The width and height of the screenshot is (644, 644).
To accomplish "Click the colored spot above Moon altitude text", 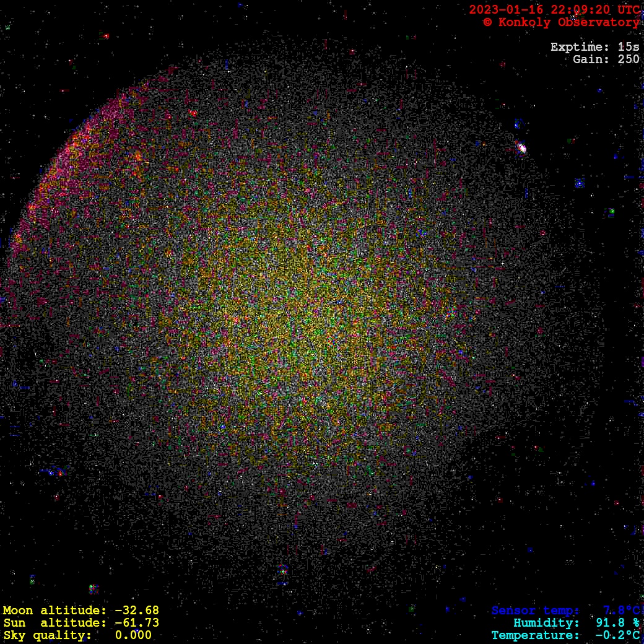I will [93, 588].
